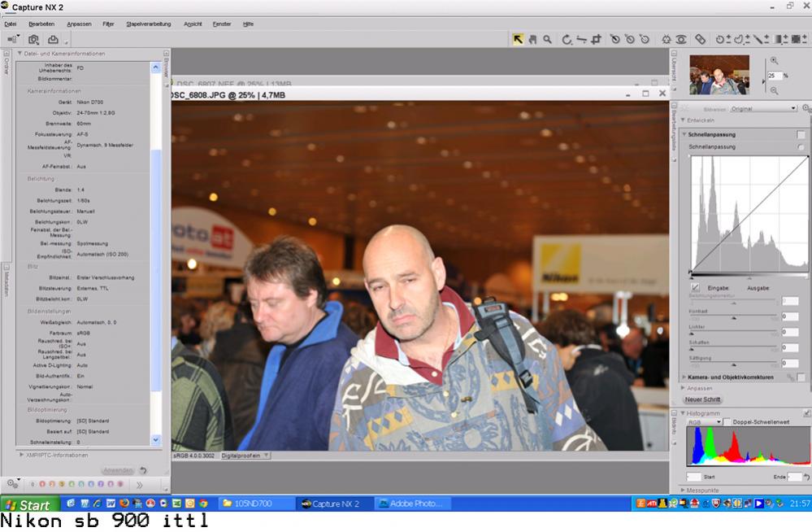812x532 pixels.
Task: Adjust the Kontrast slider
Action: [734, 317]
